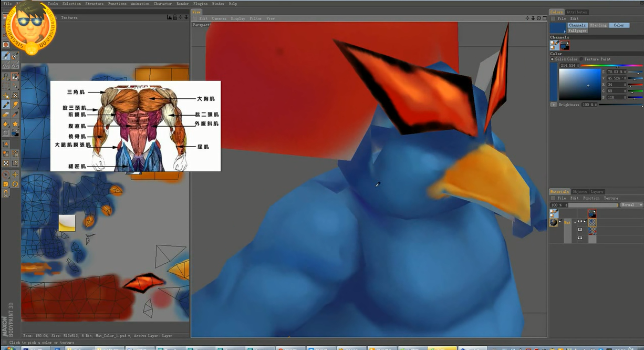644x350 pixels.
Task: Pick the Fill Bitmap paint bucket tool
Action: [6, 124]
